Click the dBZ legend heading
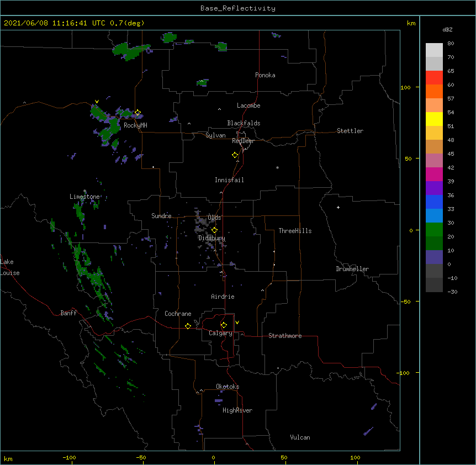This screenshot has height=465, width=476. [447, 29]
